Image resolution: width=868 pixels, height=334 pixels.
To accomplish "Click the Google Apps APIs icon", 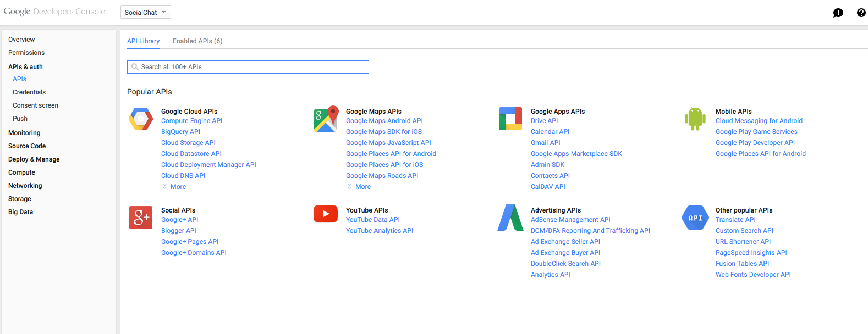I will pos(510,119).
